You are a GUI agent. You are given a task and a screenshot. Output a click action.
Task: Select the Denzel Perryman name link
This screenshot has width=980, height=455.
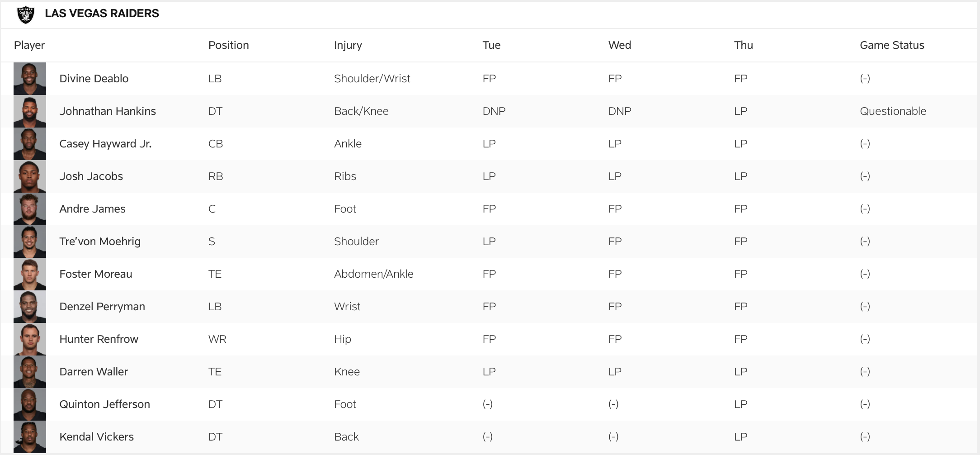pos(102,307)
